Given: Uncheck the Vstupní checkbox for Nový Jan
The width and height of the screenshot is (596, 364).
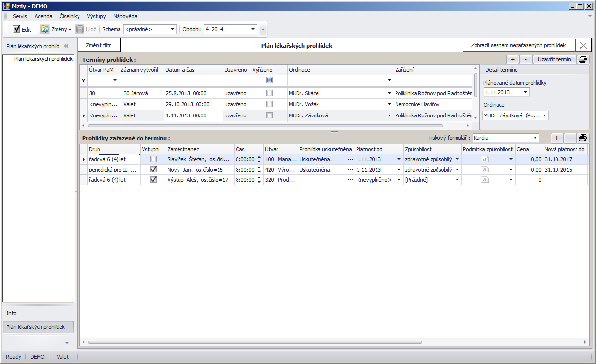Looking at the screenshot, I should click(x=154, y=170).
